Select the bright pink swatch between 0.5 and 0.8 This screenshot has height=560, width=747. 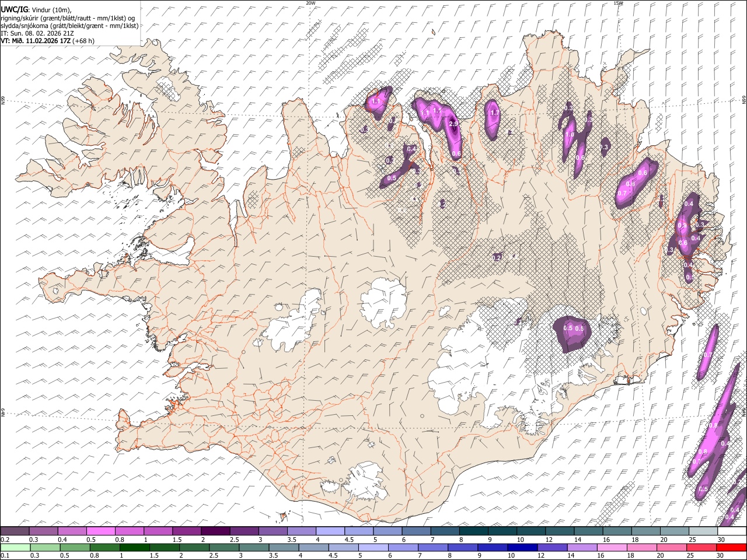point(101,531)
